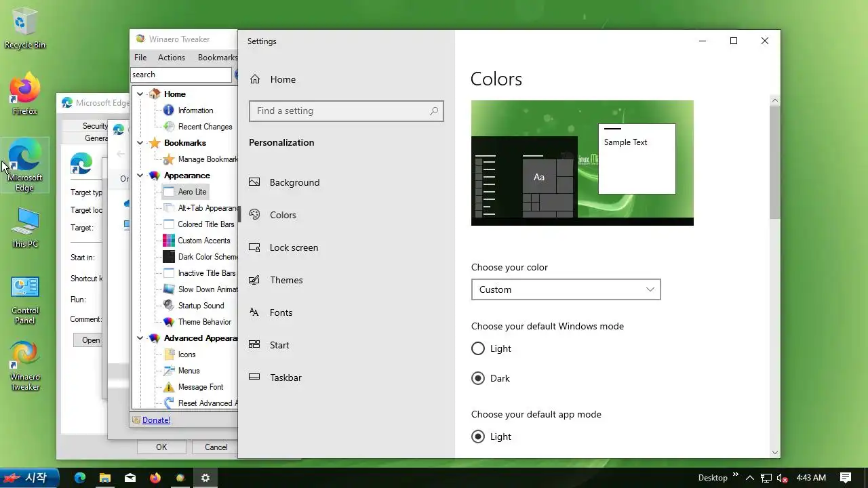This screenshot has width=868, height=488.
Task: Show hidden system tray icons chevron
Action: tap(751, 478)
